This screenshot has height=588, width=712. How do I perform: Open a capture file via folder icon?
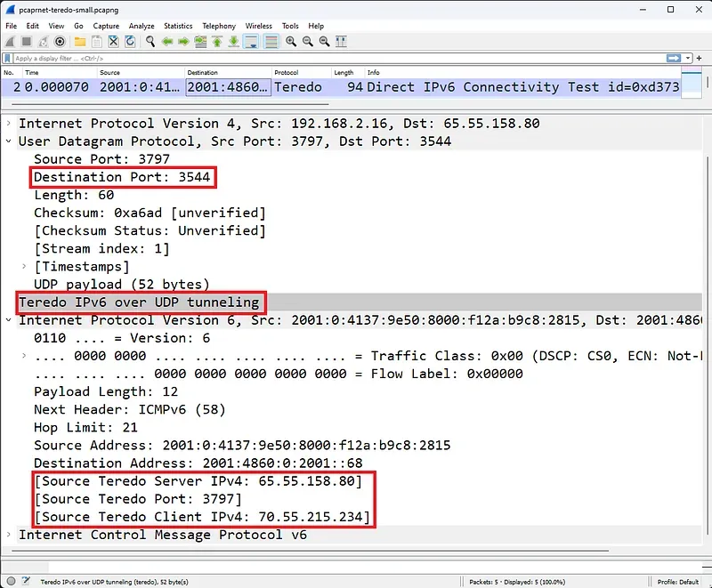pyautogui.click(x=80, y=42)
